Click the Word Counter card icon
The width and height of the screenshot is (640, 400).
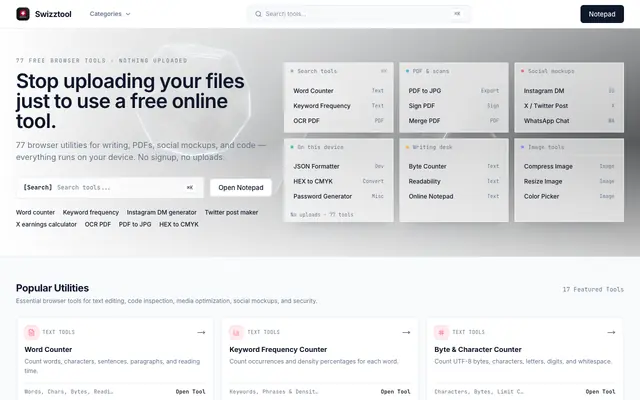(31, 332)
